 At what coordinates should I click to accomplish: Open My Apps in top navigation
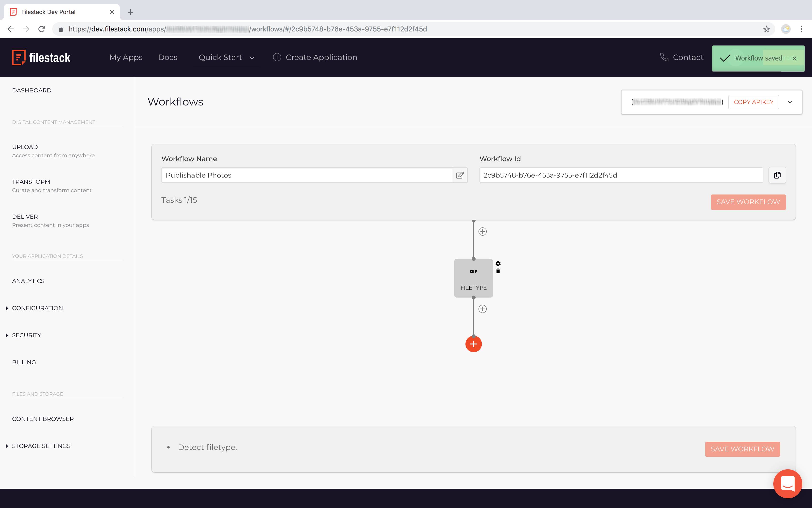point(126,58)
